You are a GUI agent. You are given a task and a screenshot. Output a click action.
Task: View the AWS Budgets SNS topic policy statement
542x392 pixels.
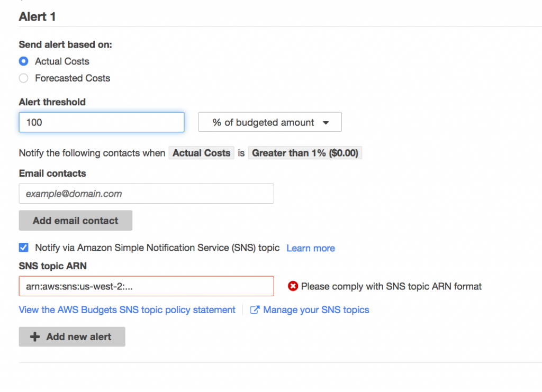(x=127, y=310)
